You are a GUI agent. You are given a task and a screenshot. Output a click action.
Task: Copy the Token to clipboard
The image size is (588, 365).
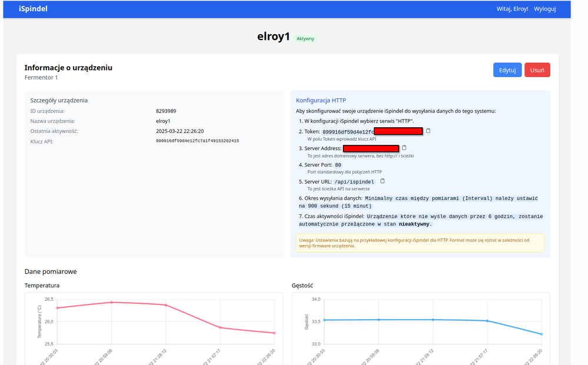point(428,131)
